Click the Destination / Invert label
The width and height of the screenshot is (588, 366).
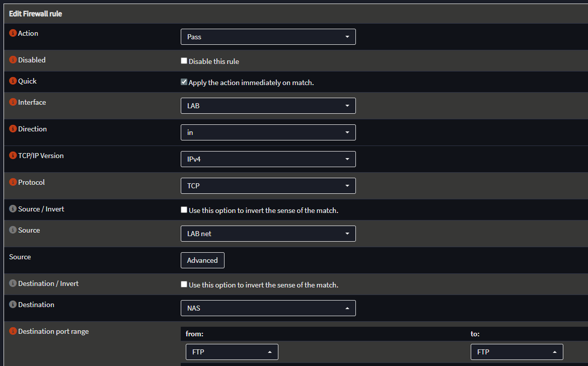tap(48, 283)
